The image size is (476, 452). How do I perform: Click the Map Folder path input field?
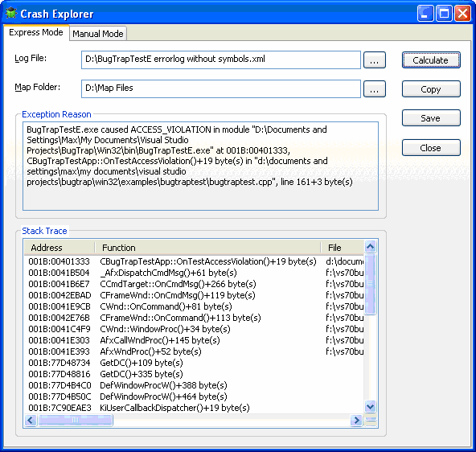[x=221, y=88]
